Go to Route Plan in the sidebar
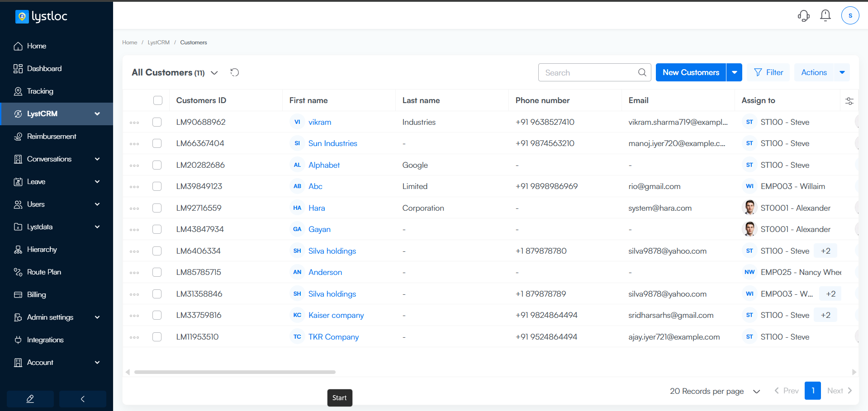868x411 pixels. click(44, 272)
